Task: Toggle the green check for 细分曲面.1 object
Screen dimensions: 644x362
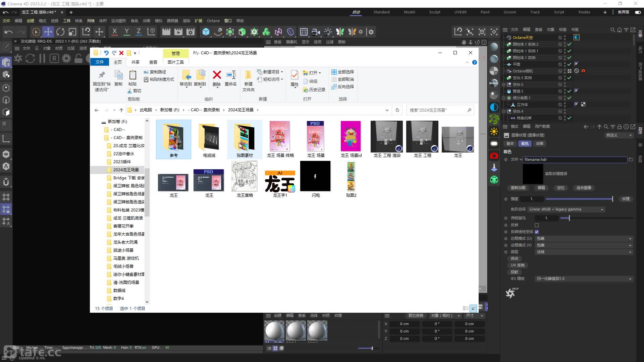Action: click(569, 98)
